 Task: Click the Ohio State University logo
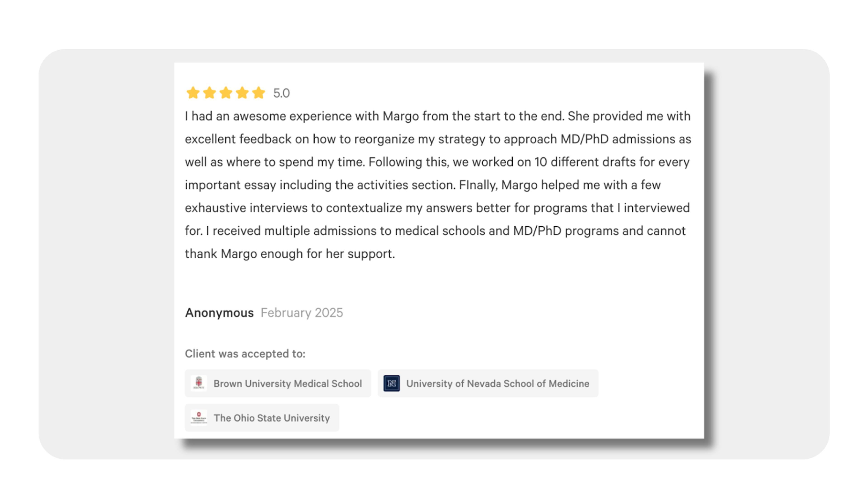(x=199, y=418)
